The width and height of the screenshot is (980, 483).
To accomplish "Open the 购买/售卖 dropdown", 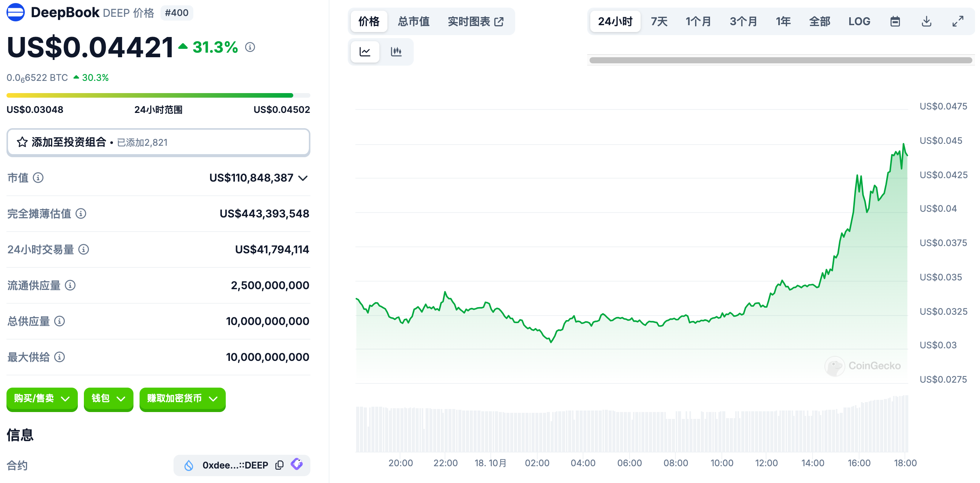I will click(42, 399).
